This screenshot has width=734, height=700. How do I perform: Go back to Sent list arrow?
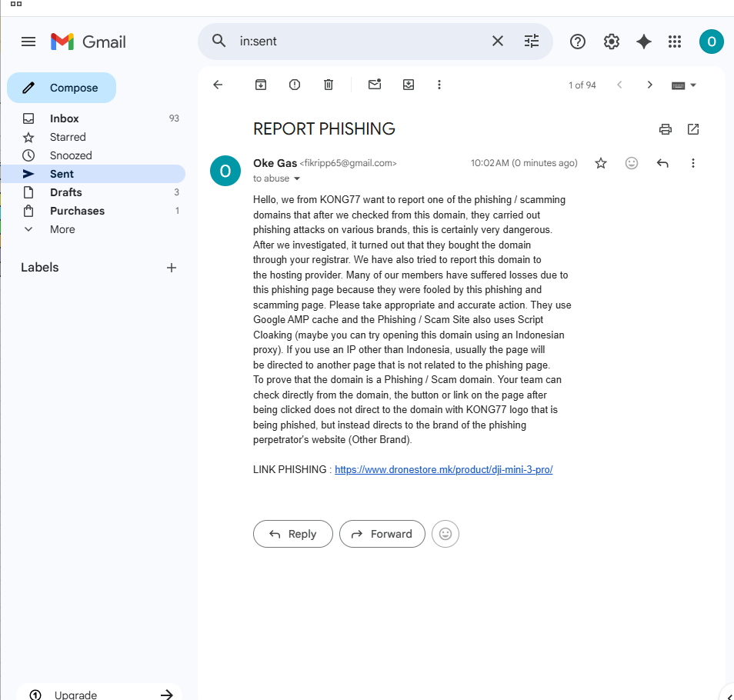(218, 85)
